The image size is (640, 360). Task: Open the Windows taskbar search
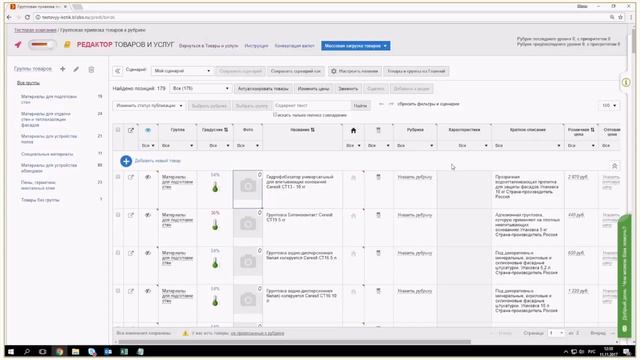tap(27, 351)
